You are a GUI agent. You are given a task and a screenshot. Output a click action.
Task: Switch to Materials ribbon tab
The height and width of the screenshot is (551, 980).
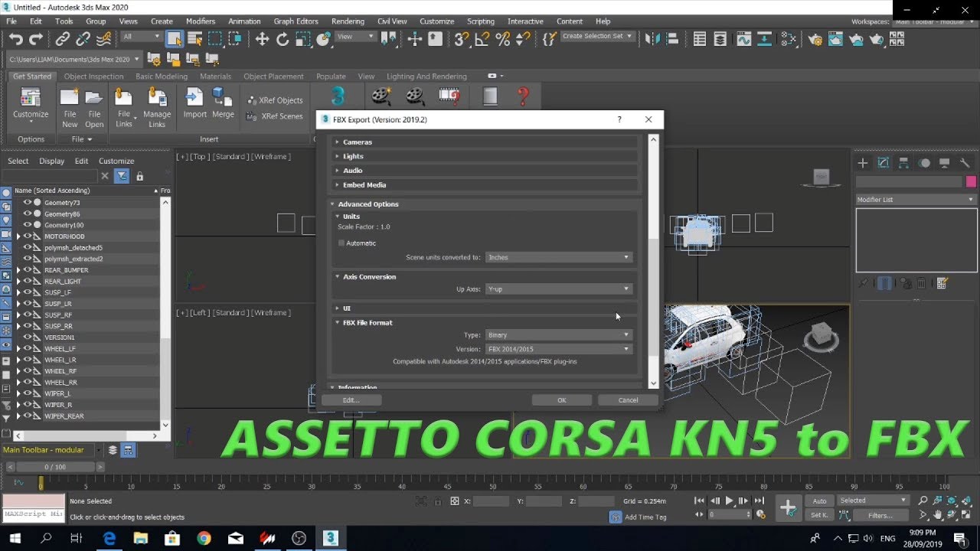tap(215, 77)
